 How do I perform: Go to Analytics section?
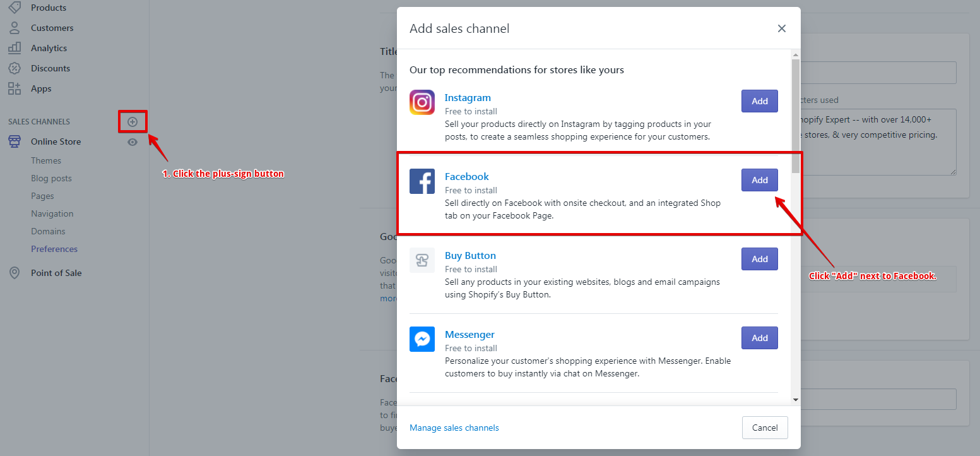click(49, 48)
